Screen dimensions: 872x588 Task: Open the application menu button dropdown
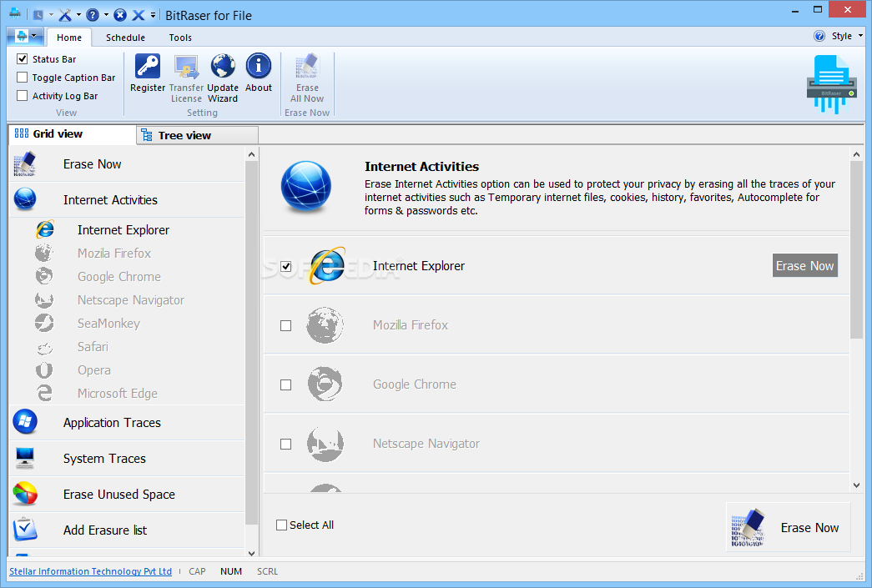click(x=26, y=37)
